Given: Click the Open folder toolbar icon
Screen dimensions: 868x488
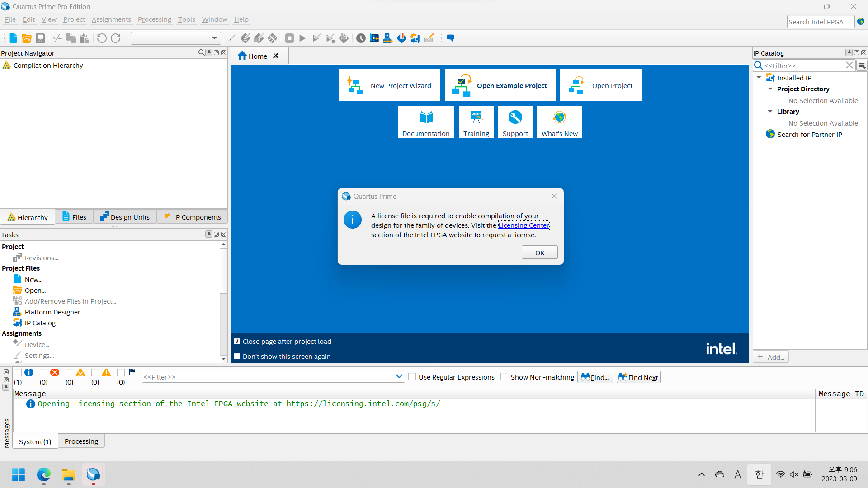Looking at the screenshot, I should [27, 38].
